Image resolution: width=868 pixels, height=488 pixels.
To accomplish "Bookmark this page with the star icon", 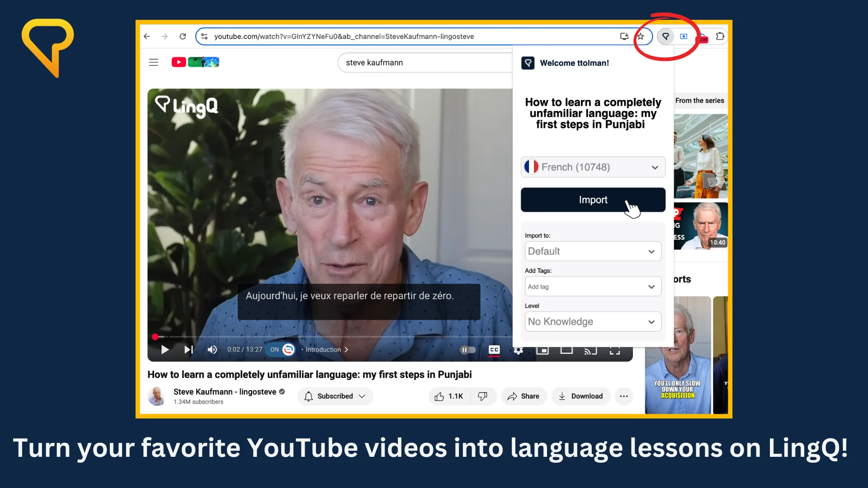I will (641, 37).
